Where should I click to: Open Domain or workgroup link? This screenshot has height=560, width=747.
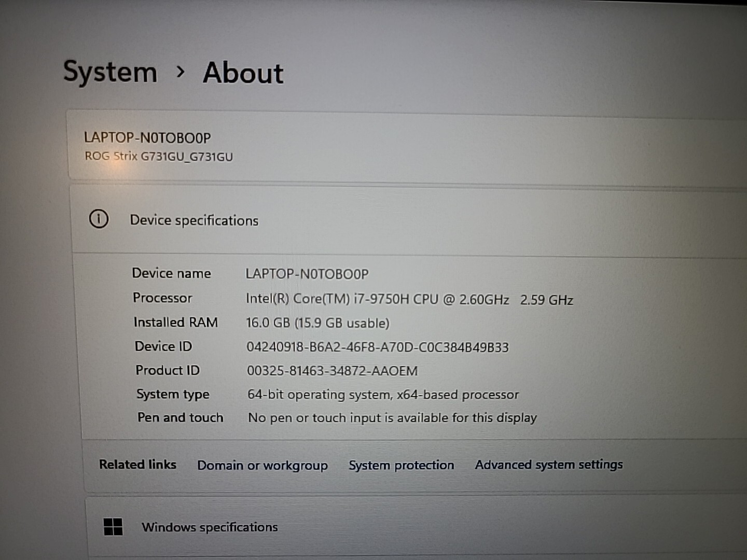(262, 465)
